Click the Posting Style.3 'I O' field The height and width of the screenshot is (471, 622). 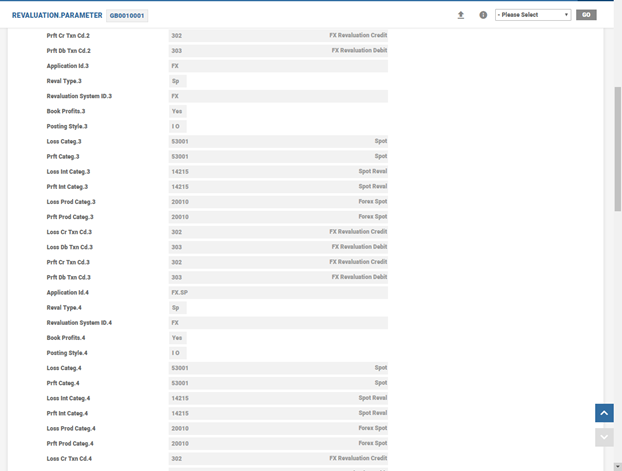click(x=177, y=126)
